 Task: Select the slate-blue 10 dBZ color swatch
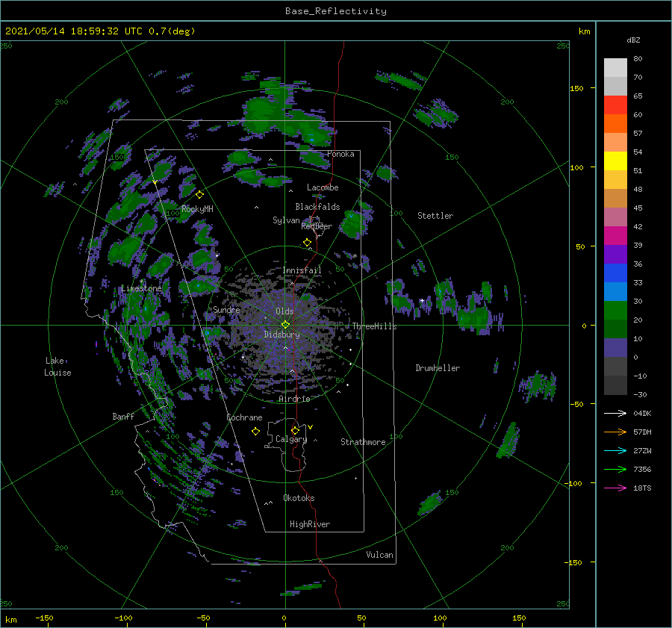click(615, 348)
